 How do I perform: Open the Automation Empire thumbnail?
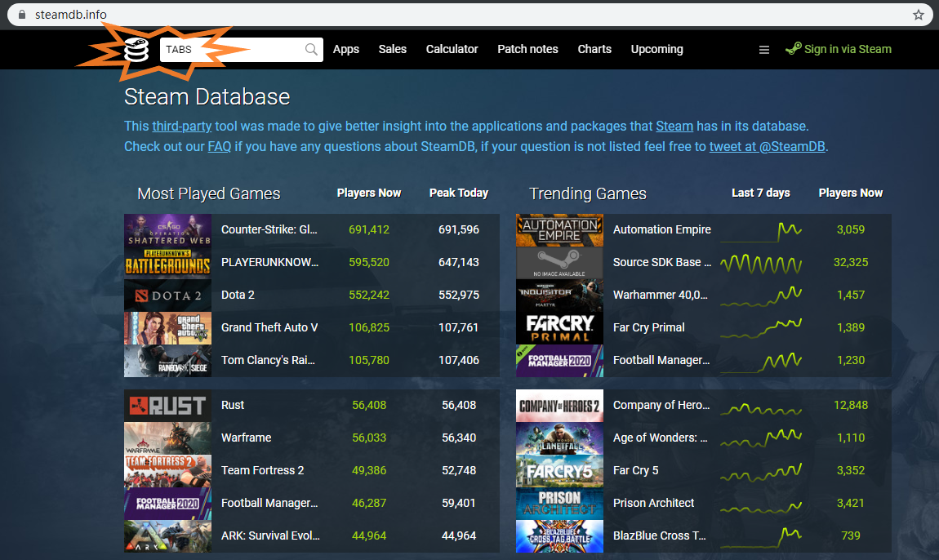(x=559, y=230)
